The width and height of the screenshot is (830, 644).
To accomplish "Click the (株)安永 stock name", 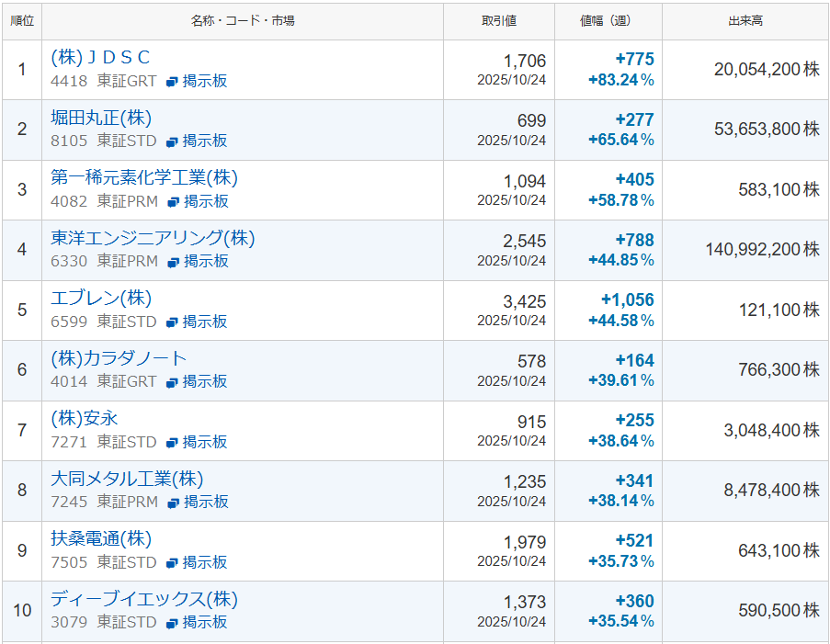I will [x=85, y=419].
